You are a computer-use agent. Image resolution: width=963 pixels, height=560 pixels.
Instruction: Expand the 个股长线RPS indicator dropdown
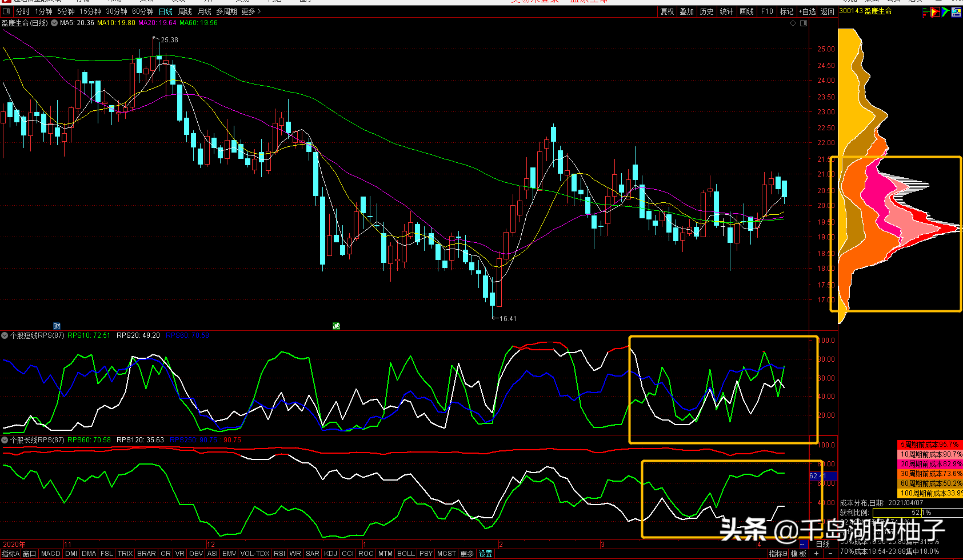pos(5,440)
